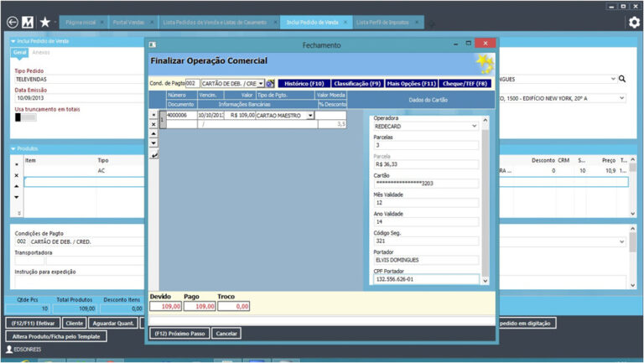Screen dimensions: 644x363
Task: Delete payment row with X icon
Action: (153, 124)
